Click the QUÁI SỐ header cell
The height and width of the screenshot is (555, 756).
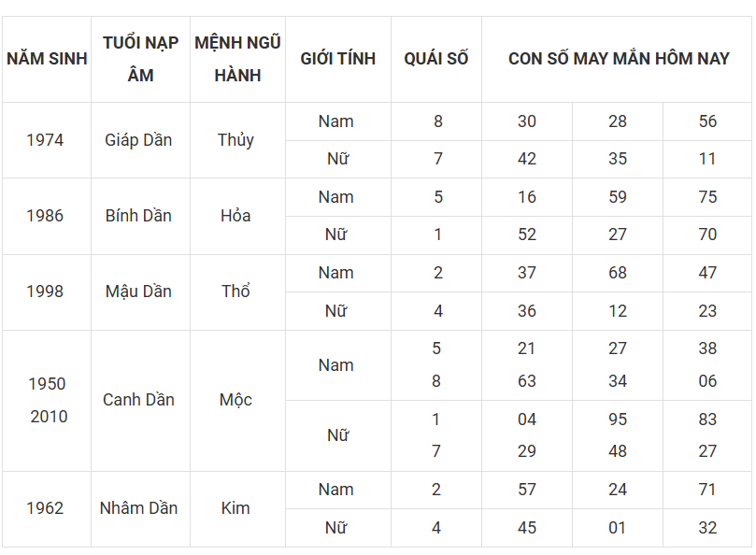(436, 59)
